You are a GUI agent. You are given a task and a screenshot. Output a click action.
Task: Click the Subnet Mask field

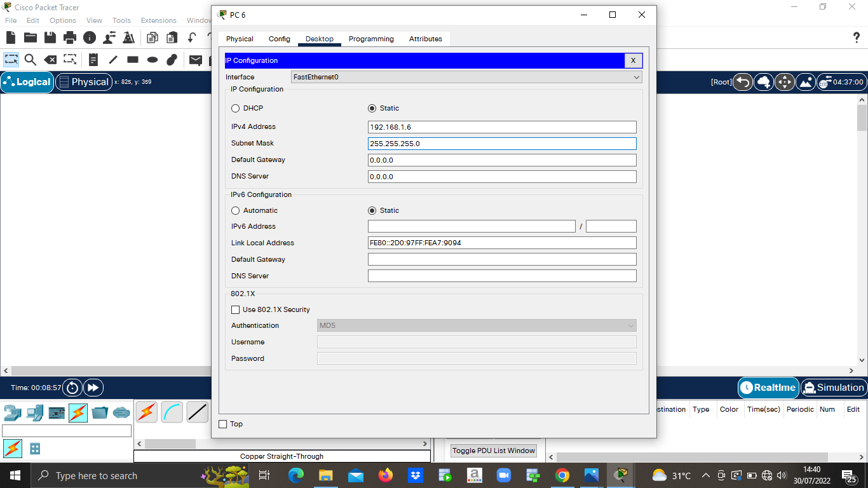pos(502,144)
